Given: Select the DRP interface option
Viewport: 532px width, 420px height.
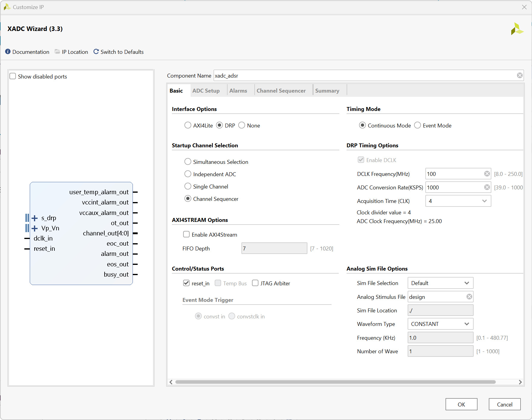Looking at the screenshot, I should click(x=219, y=125).
